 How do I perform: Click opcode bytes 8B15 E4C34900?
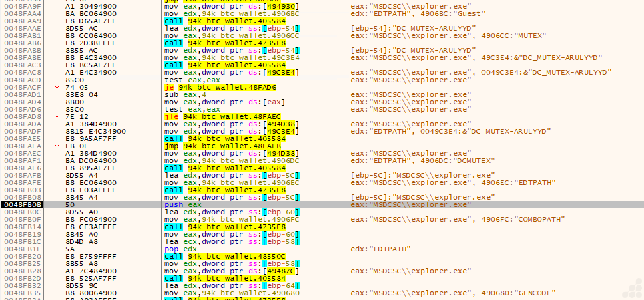click(91, 131)
